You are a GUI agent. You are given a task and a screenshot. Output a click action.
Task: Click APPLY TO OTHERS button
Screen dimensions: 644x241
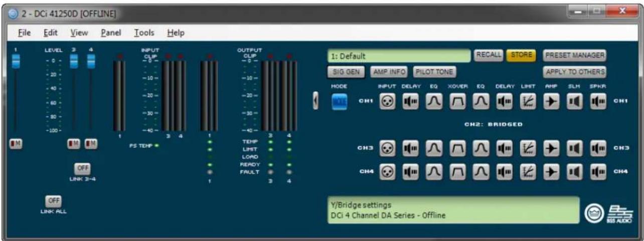coord(574,72)
